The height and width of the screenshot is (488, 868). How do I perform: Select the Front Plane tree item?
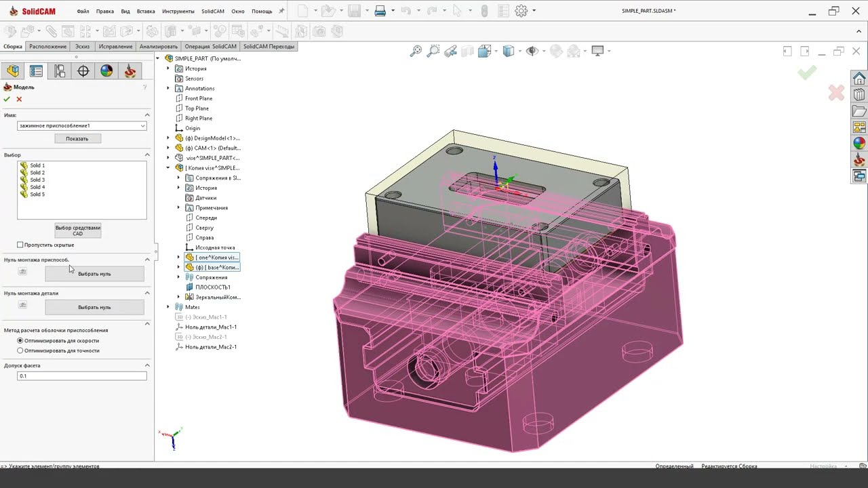tap(199, 98)
